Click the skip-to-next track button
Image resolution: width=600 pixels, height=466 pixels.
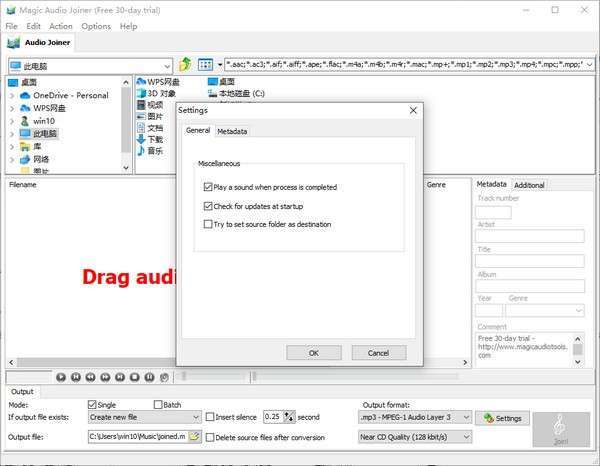(x=120, y=377)
